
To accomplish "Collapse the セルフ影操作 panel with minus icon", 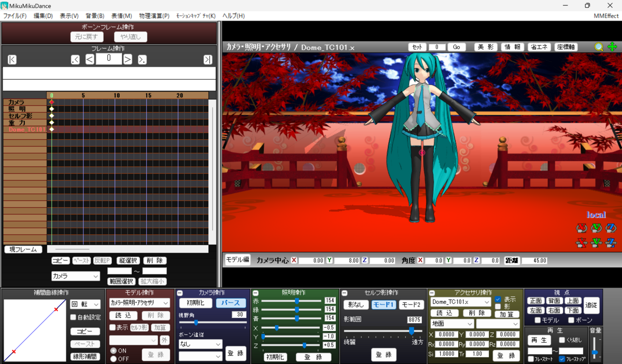I will (x=344, y=293).
